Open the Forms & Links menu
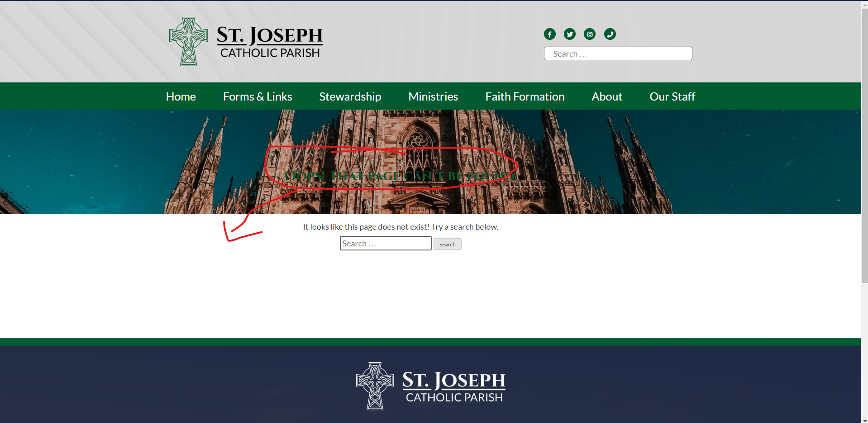 (257, 96)
